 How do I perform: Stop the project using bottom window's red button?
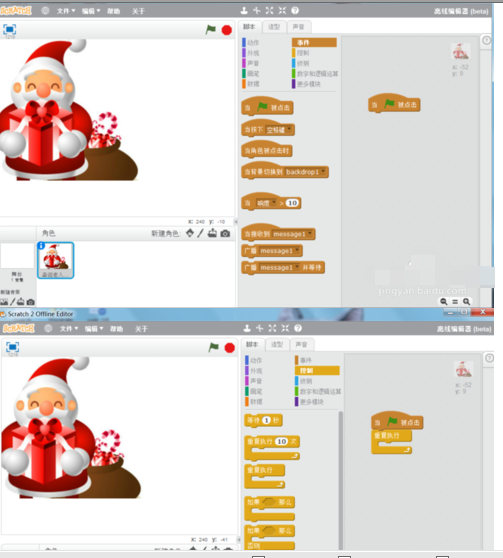pyautogui.click(x=230, y=348)
